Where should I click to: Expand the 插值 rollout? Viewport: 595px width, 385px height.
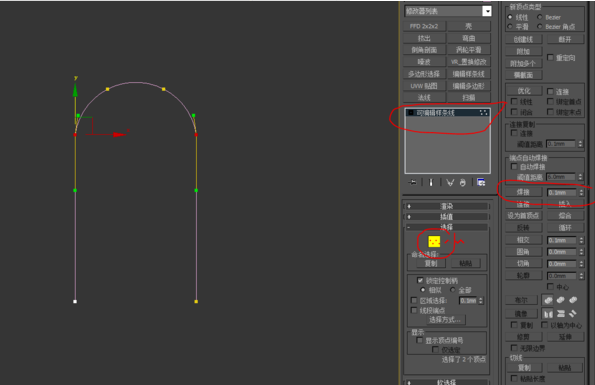pyautogui.click(x=447, y=217)
